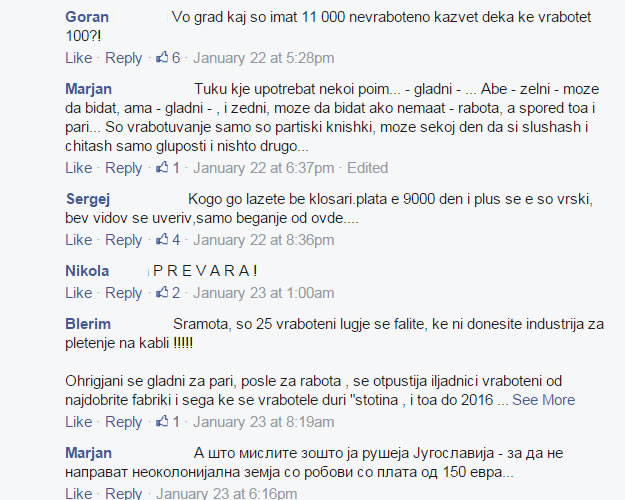Screen dimensions: 625x500
Task: Open Blerim's profile name link
Action: pyautogui.click(x=88, y=324)
